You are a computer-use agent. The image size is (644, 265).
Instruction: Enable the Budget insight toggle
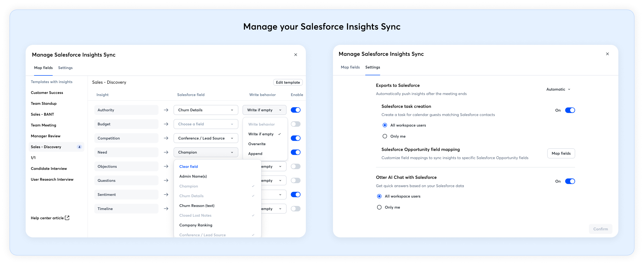(295, 124)
